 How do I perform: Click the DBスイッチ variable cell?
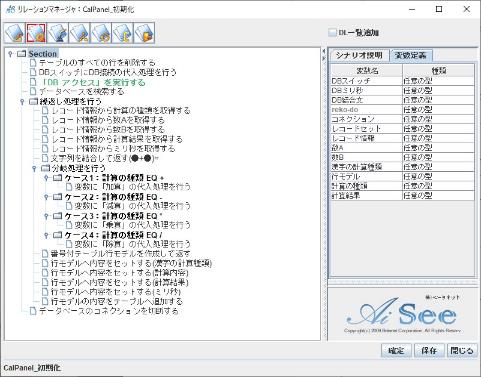[x=367, y=81]
